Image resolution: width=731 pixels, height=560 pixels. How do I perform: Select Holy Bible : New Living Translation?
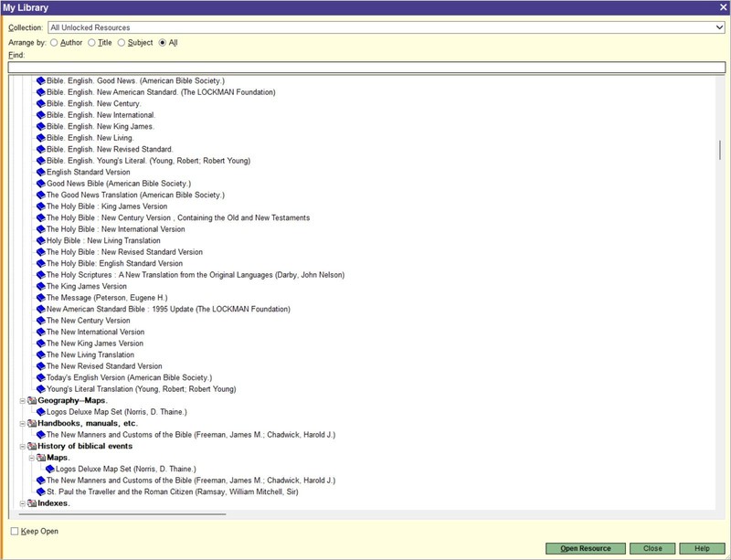pos(103,240)
